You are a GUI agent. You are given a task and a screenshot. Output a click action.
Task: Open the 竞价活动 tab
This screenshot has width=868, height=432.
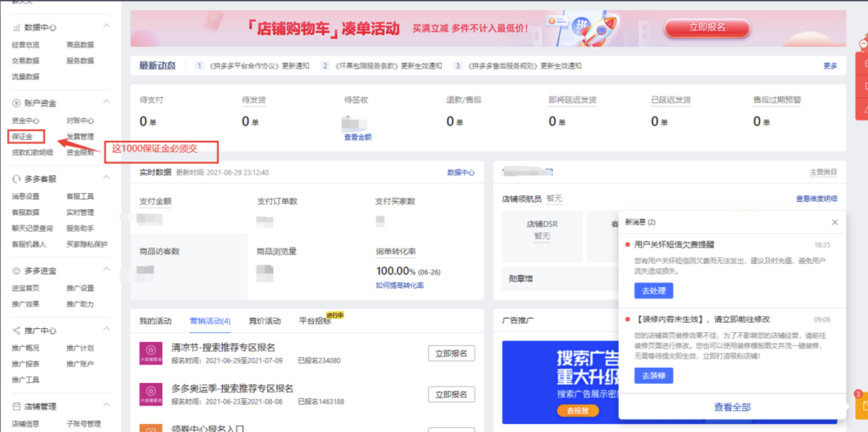(265, 321)
